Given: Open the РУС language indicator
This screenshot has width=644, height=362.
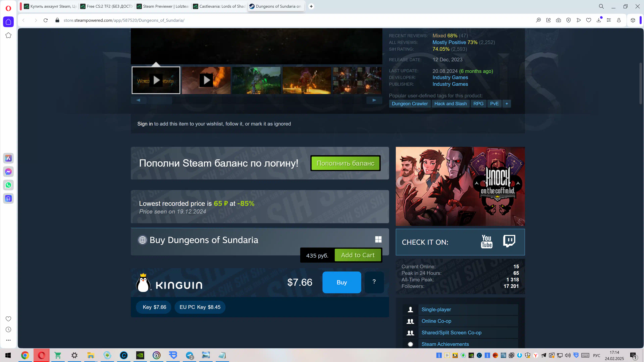Looking at the screenshot, I should (x=597, y=355).
